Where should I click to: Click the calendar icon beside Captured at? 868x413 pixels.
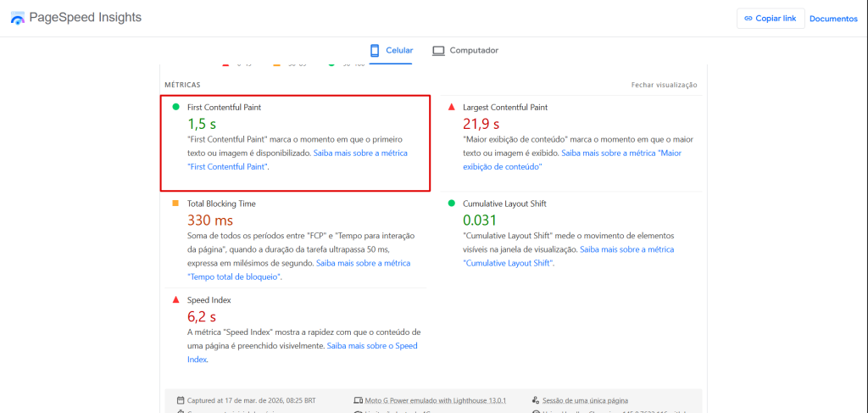pos(181,400)
